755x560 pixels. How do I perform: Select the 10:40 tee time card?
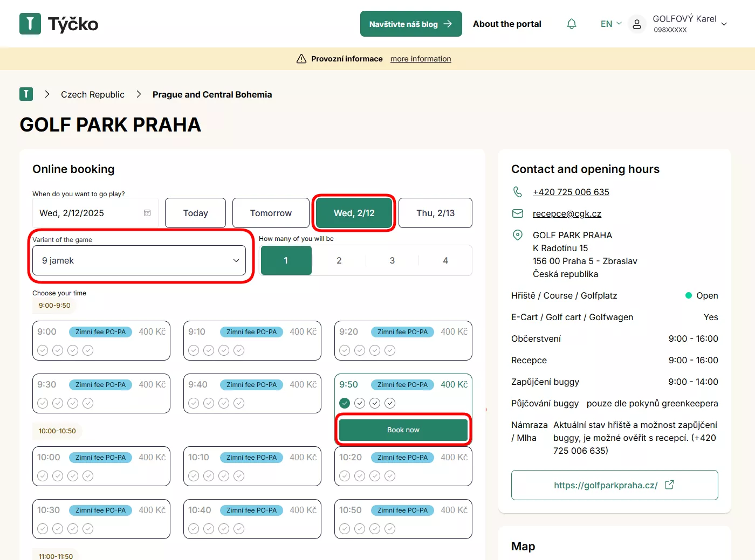point(252,519)
